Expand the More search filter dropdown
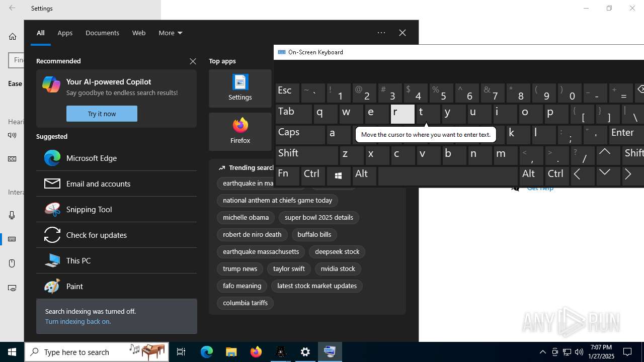 pyautogui.click(x=171, y=33)
